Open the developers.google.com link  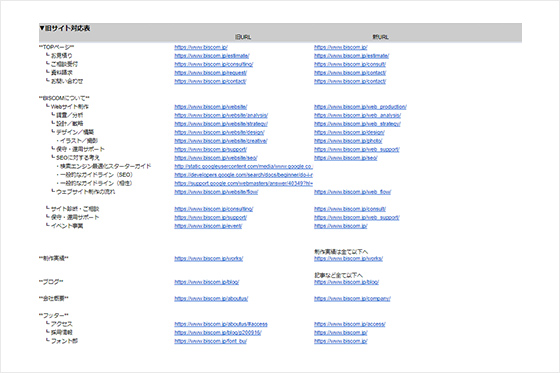[244, 175]
